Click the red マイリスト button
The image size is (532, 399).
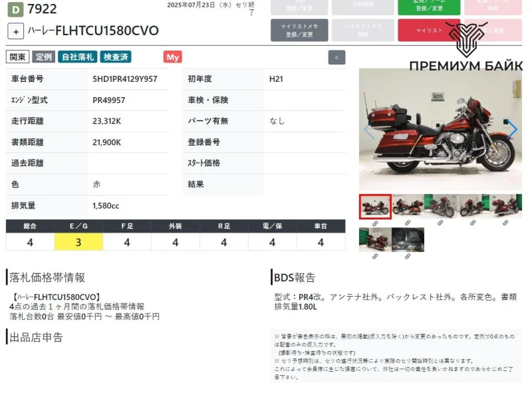[429, 31]
